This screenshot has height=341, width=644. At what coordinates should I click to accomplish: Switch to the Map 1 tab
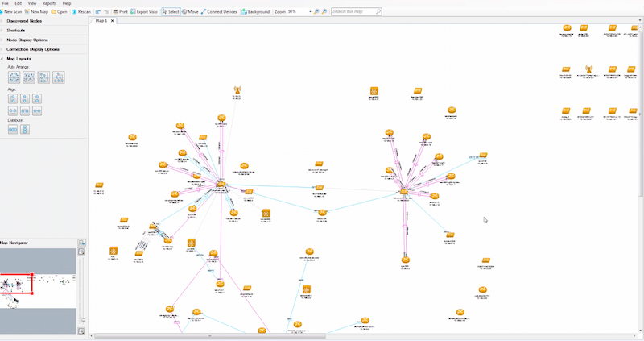[x=101, y=21]
